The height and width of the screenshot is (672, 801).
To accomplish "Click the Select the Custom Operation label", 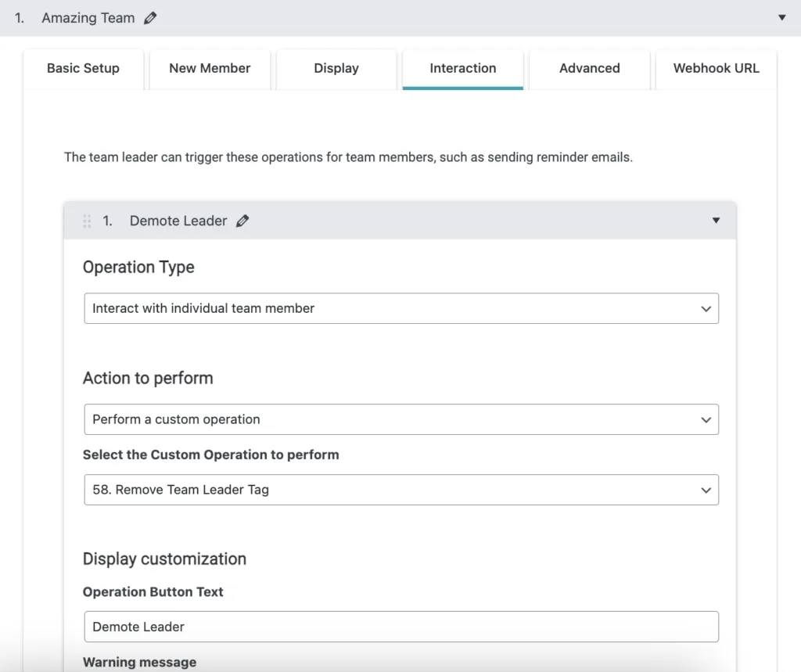I will click(x=211, y=455).
